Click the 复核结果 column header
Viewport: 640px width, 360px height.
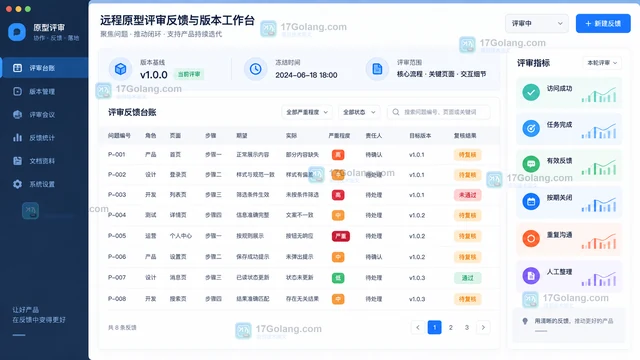[x=465, y=136]
